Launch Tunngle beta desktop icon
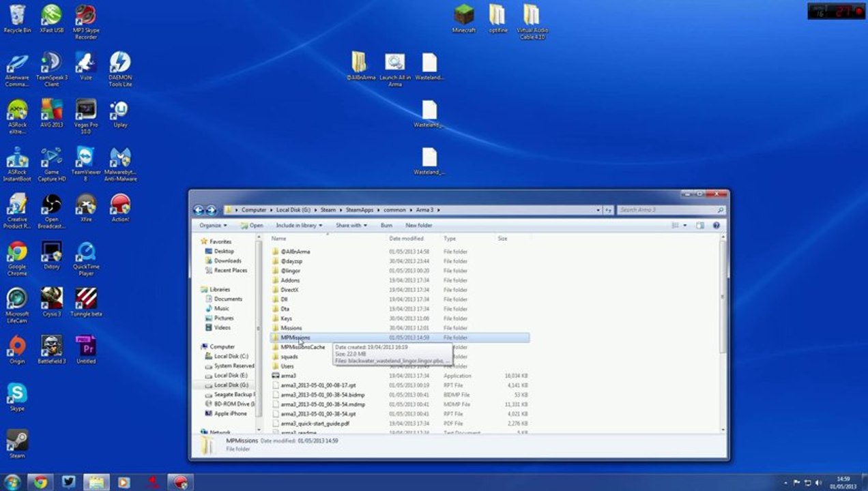 tap(86, 303)
